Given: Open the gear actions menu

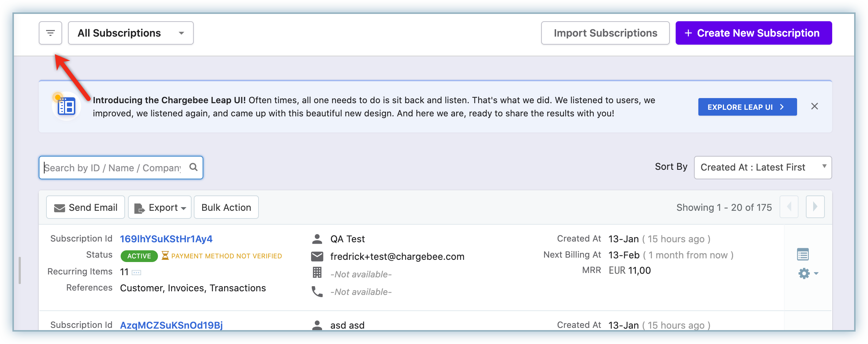Looking at the screenshot, I should coord(808,273).
